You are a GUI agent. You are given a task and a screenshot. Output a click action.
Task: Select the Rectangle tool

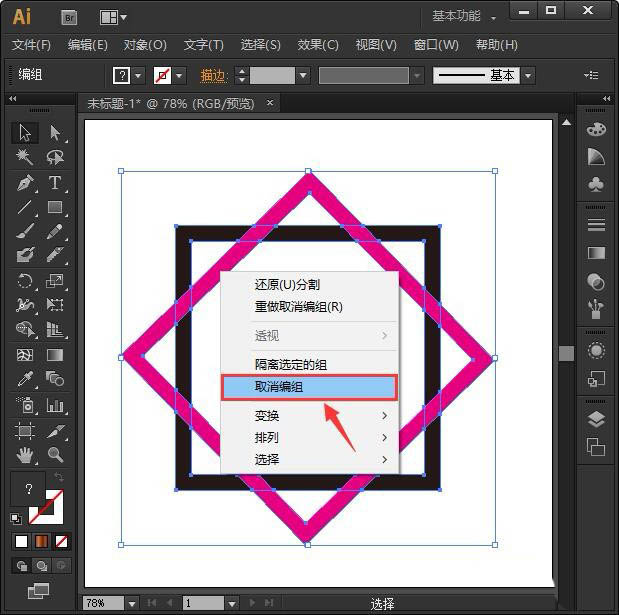[55, 207]
